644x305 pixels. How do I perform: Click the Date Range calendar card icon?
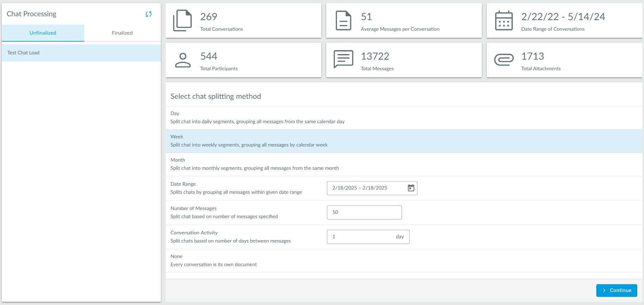click(x=504, y=20)
